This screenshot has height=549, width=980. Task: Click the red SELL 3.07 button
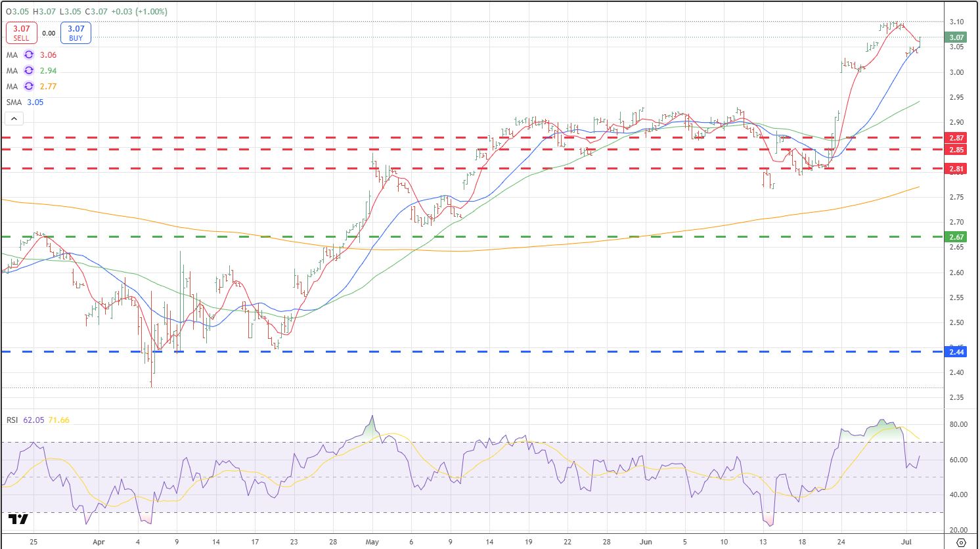[x=21, y=33]
